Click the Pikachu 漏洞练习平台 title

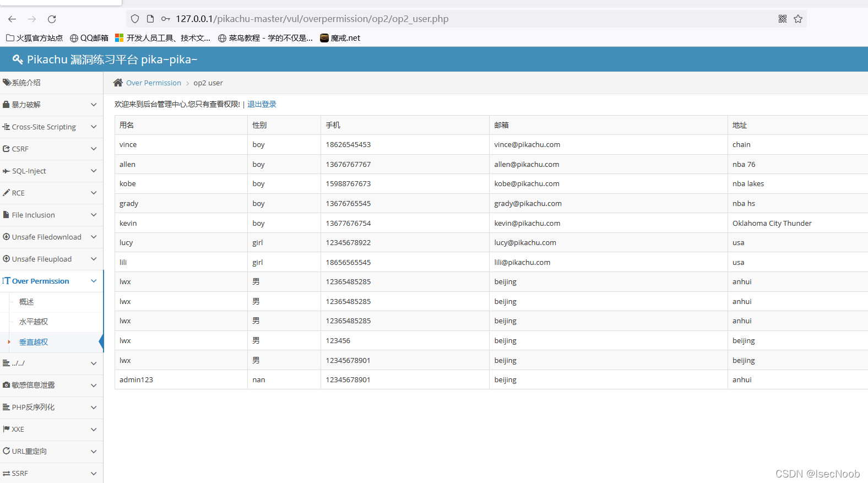[112, 59]
